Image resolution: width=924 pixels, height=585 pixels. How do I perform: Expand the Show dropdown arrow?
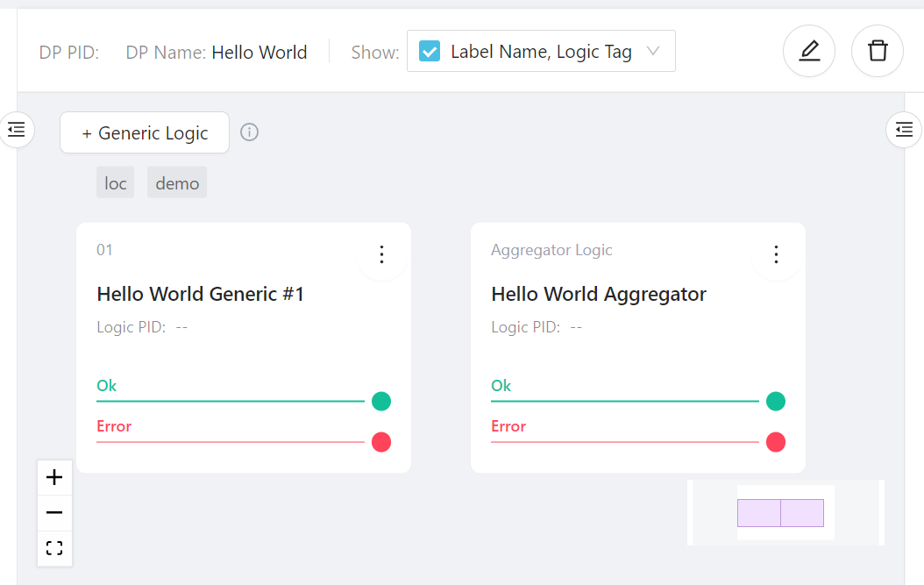[x=652, y=51]
